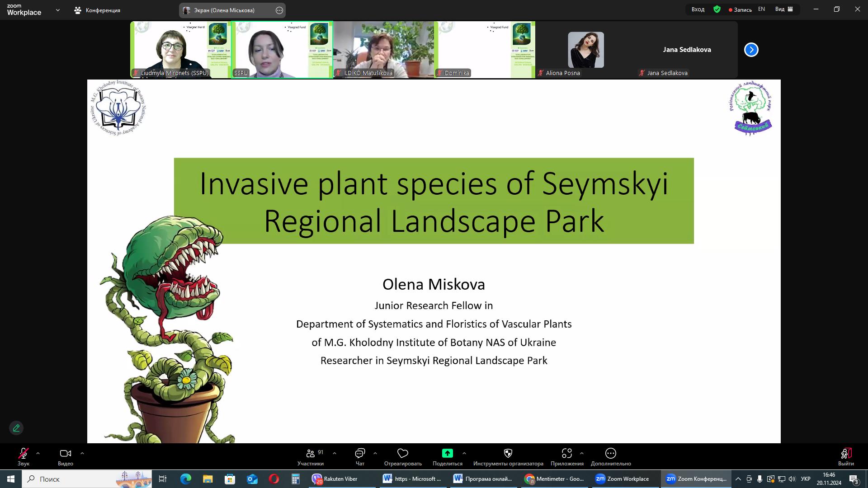
Task: Expand video options arrow next to Видео
Action: pos(82,453)
